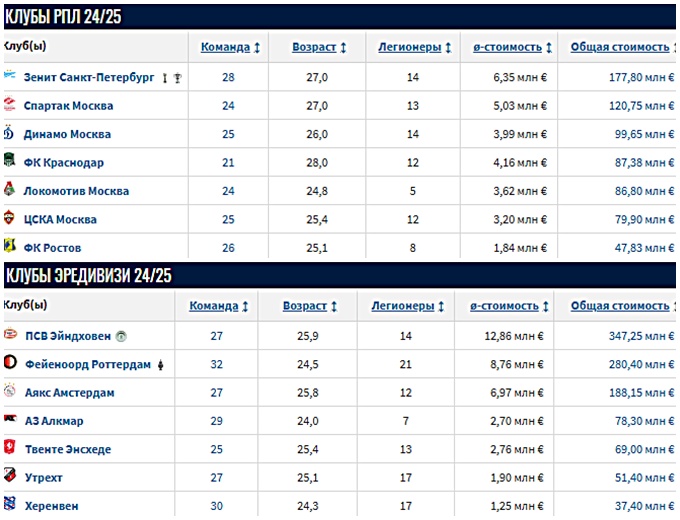Sort RPL table by Общая стоимость
The image size is (680, 520).
click(623, 47)
